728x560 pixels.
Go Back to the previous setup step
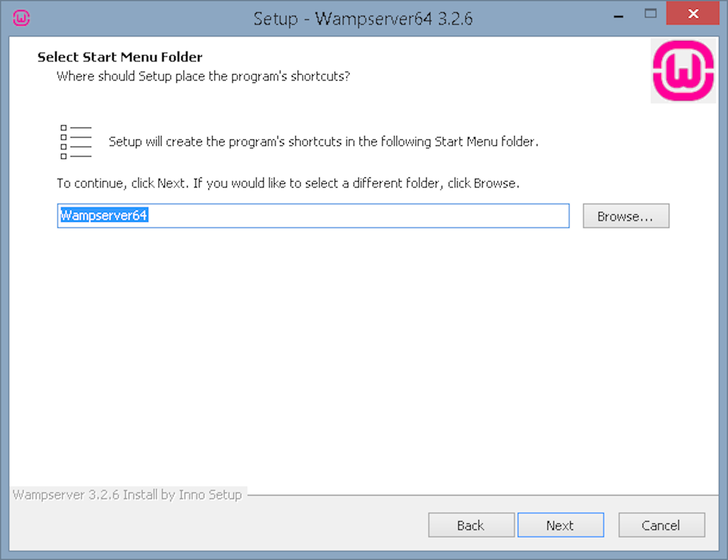[471, 526]
